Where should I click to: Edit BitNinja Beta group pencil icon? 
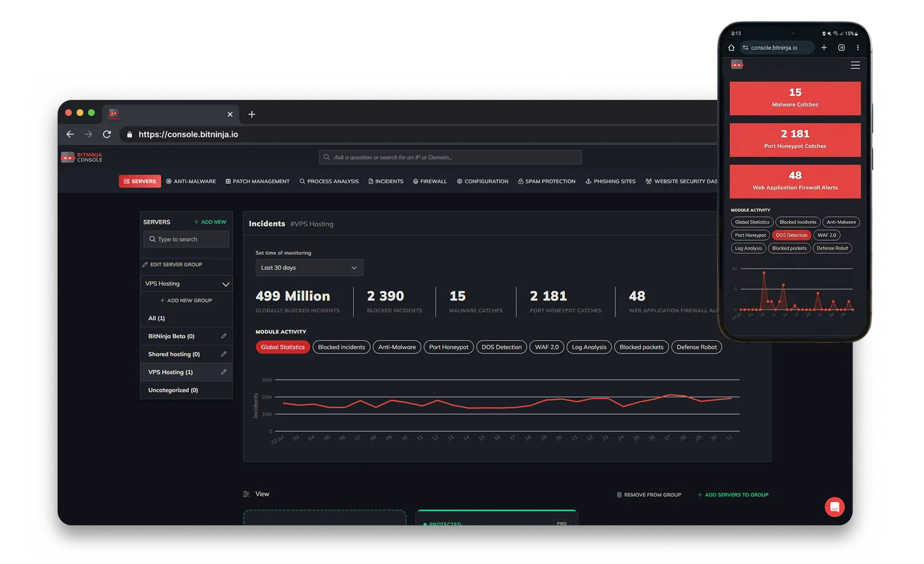coord(223,336)
